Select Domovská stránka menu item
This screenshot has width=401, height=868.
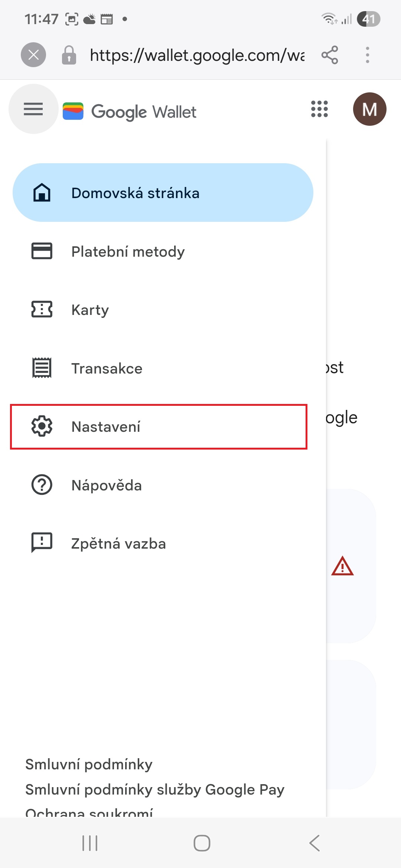(x=163, y=193)
